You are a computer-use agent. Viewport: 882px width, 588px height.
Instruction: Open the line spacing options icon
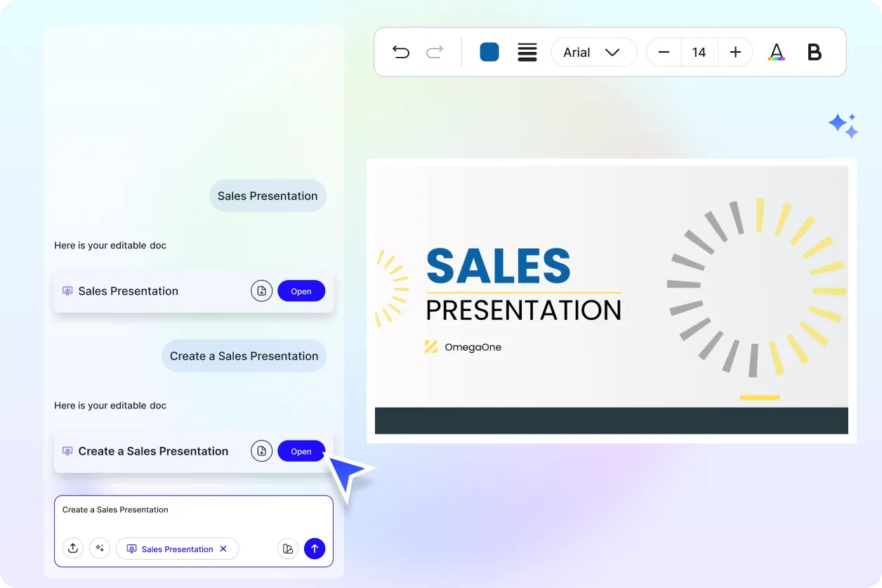coord(527,52)
